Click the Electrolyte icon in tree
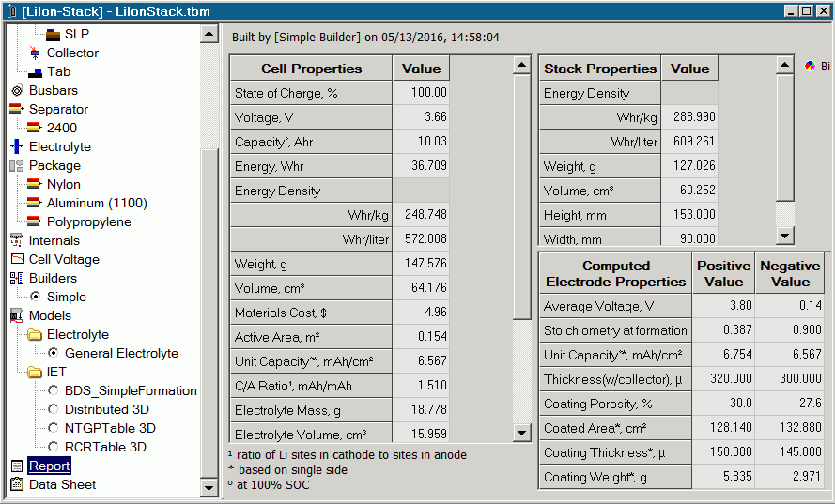The width and height of the screenshot is (835, 504). coord(16,147)
